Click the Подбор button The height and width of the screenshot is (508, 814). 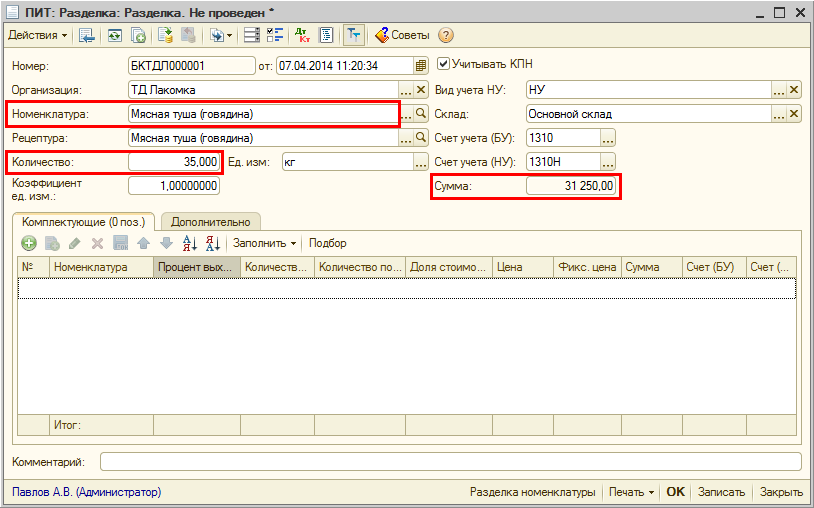[x=328, y=243]
